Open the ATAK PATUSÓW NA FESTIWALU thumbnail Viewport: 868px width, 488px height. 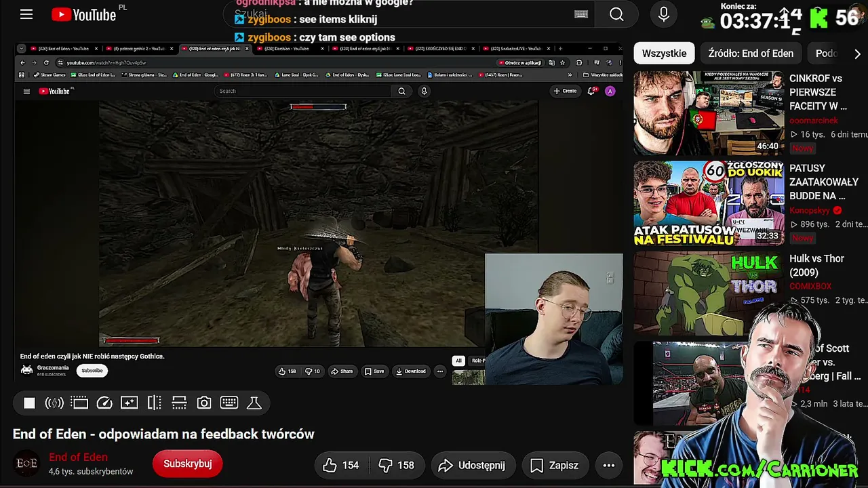[709, 203]
